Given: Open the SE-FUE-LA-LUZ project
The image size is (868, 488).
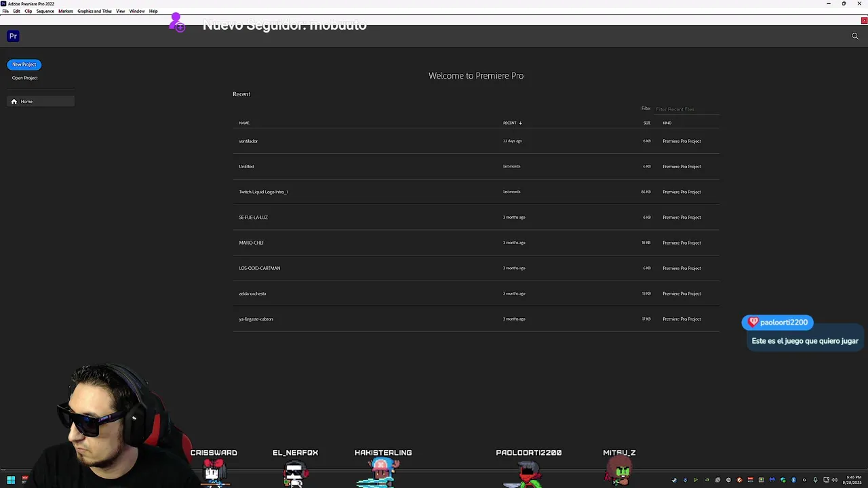Looking at the screenshot, I should click(253, 218).
